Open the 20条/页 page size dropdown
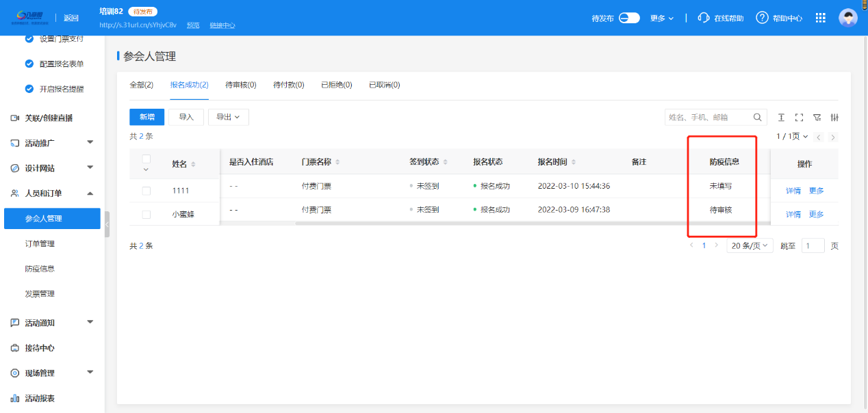The image size is (868, 413). (750, 245)
